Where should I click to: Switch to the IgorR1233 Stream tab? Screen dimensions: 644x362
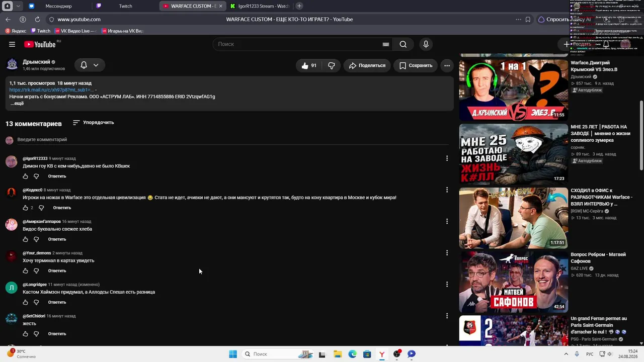click(259, 6)
